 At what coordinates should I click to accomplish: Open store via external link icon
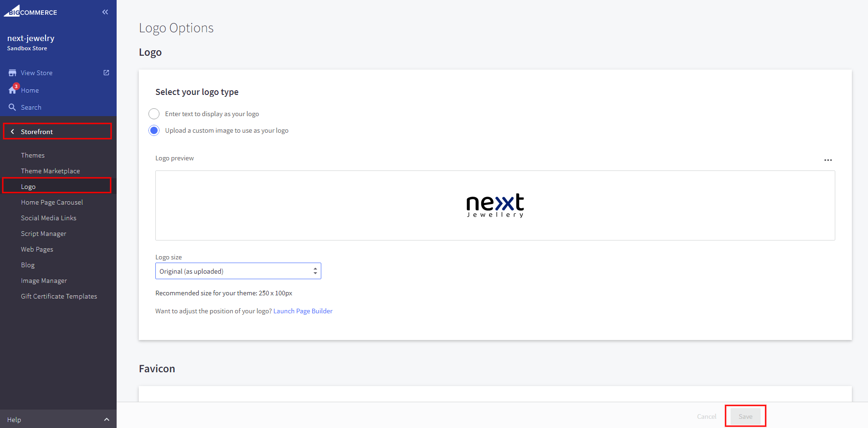(x=106, y=73)
